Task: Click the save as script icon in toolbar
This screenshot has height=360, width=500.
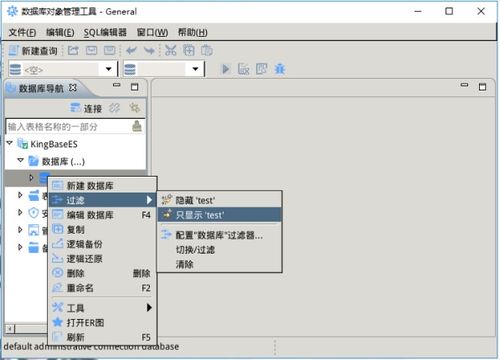Action: (x=109, y=51)
